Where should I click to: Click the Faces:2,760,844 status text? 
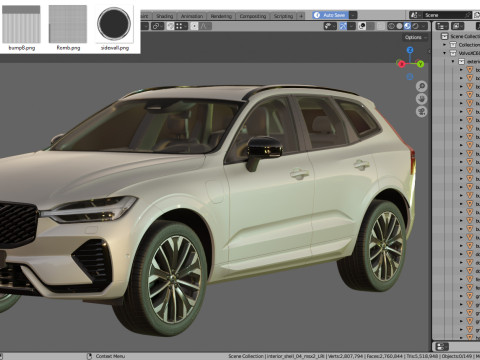386,356
